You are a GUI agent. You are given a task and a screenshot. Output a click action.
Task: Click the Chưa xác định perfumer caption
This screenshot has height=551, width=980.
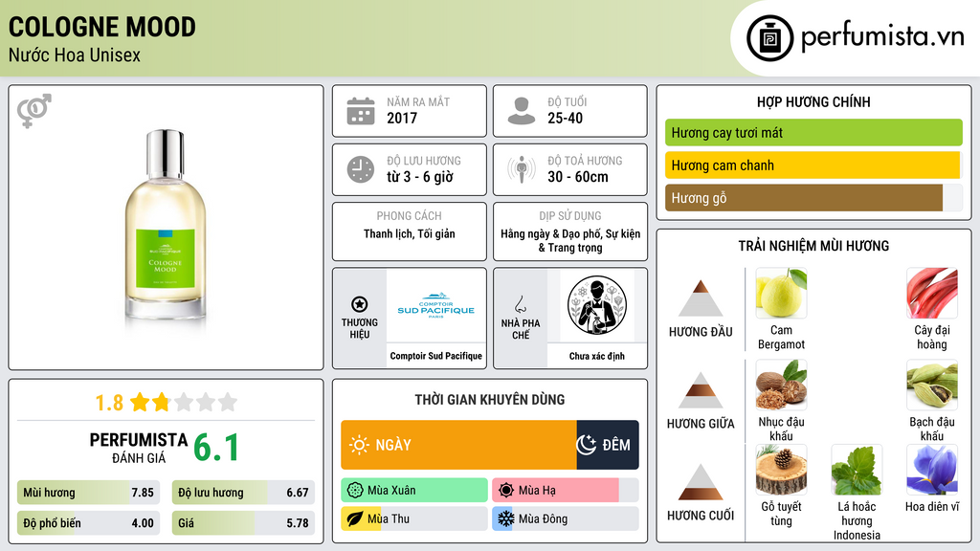pos(597,356)
